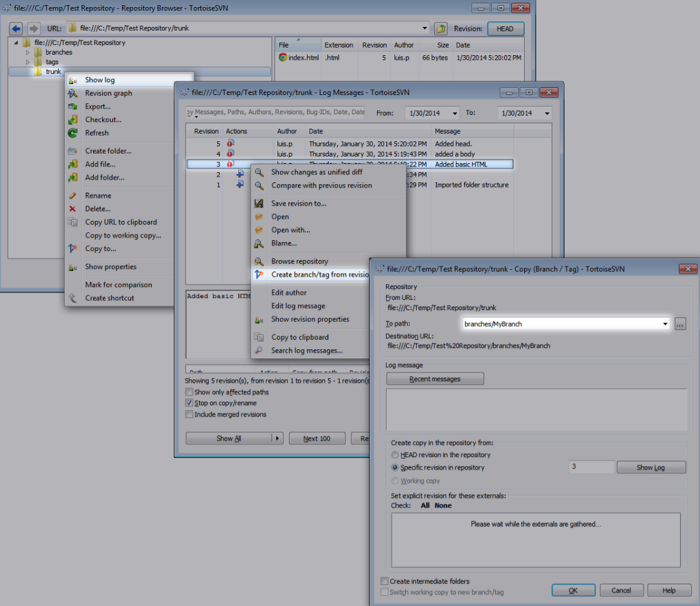Choose Open with... in log menu
This screenshot has height=606, width=700.
(x=291, y=230)
